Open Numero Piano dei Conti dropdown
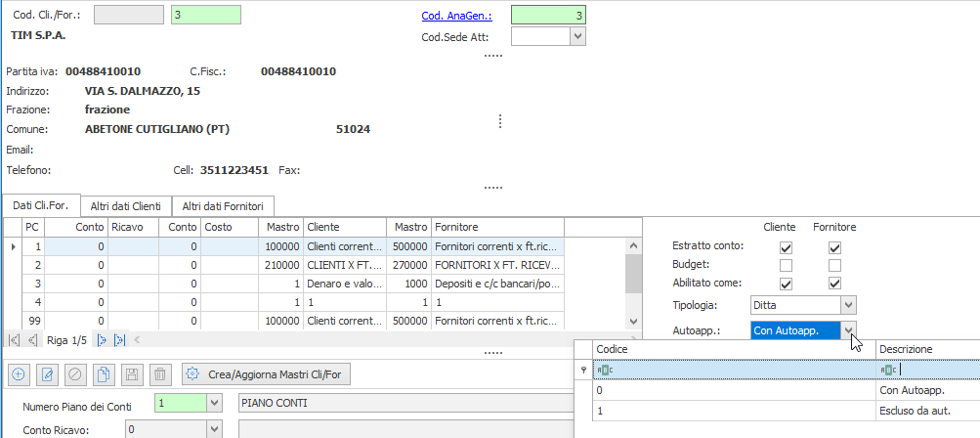Screen dimensions: 980x438 pos(214,403)
